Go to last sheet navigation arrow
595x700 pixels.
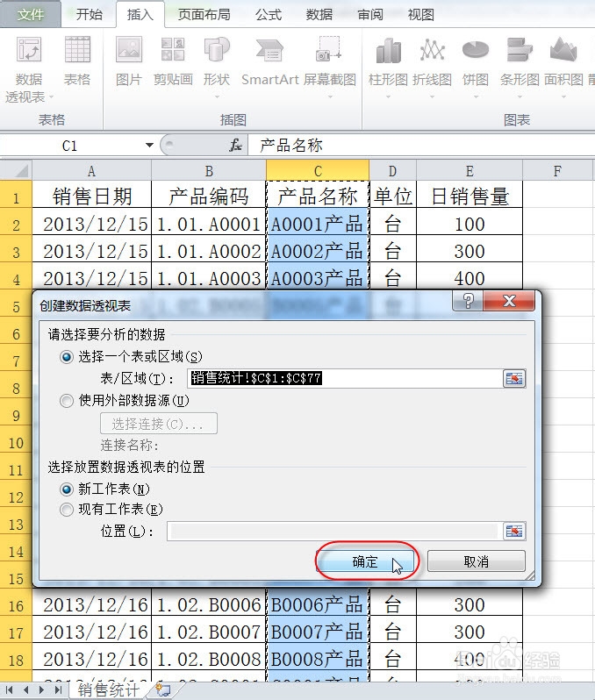tap(58, 690)
